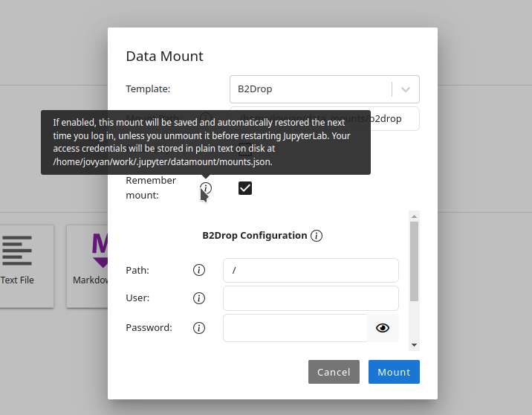532x415 pixels.
Task: Click the info icon beside Path
Action: click(x=199, y=270)
